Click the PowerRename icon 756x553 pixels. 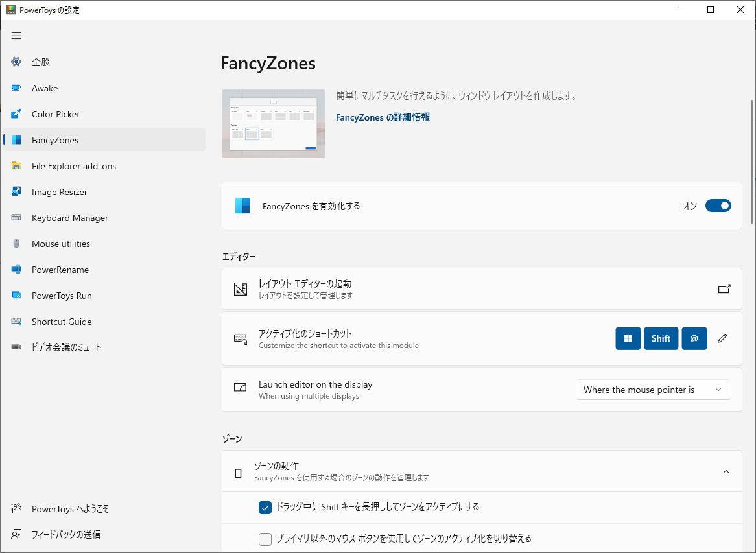16,270
